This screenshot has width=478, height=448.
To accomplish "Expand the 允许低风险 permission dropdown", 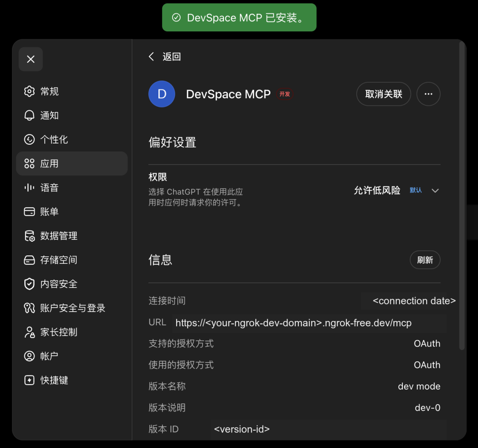I will coord(396,190).
